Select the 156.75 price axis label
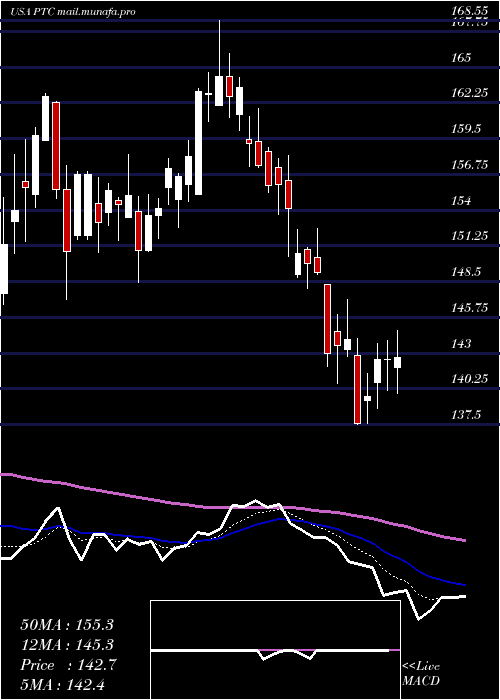Image resolution: width=500 pixels, height=700 pixels. pos(469,165)
